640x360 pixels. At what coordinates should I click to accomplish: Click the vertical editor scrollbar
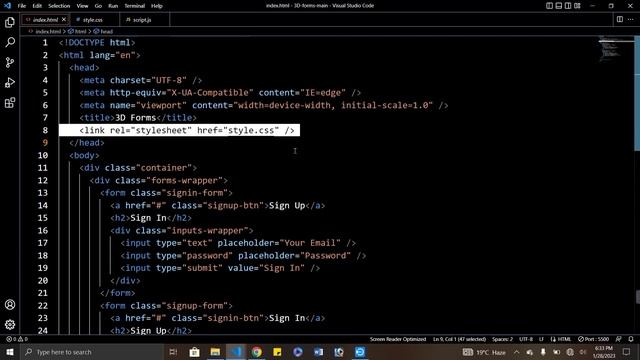coord(637,93)
